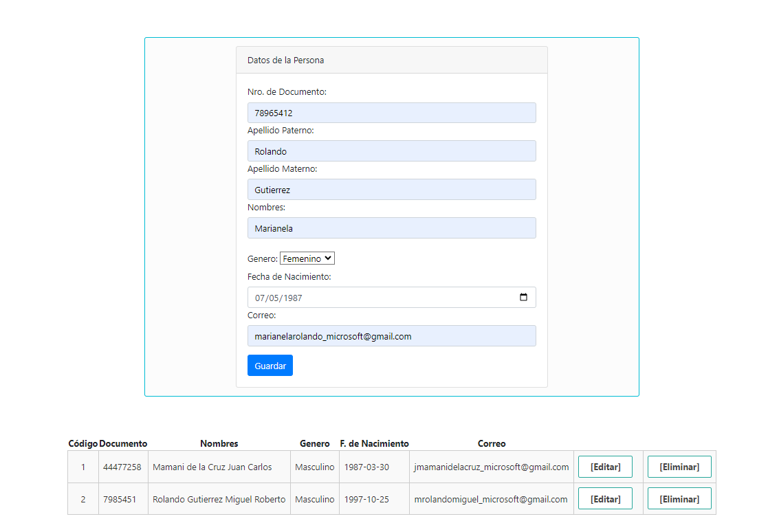The image size is (768, 532).
Task: Focus the Fecha de Nacimiento date field
Action: tap(378, 298)
